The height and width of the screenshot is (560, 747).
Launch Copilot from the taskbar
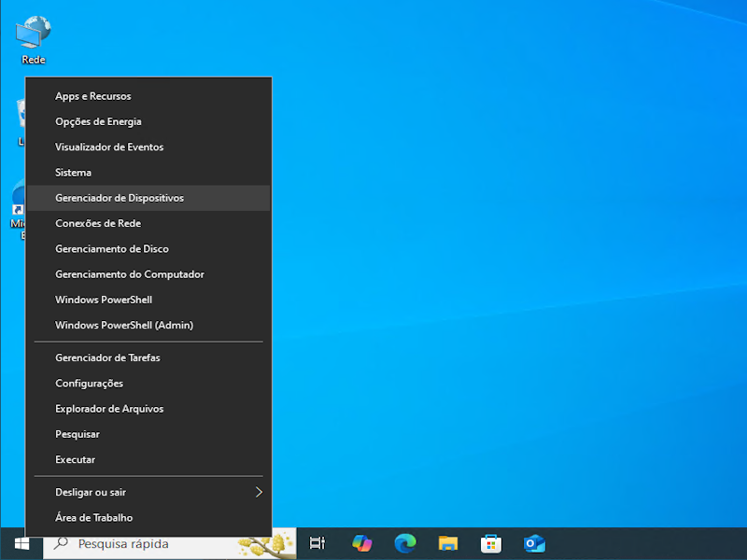tap(362, 543)
